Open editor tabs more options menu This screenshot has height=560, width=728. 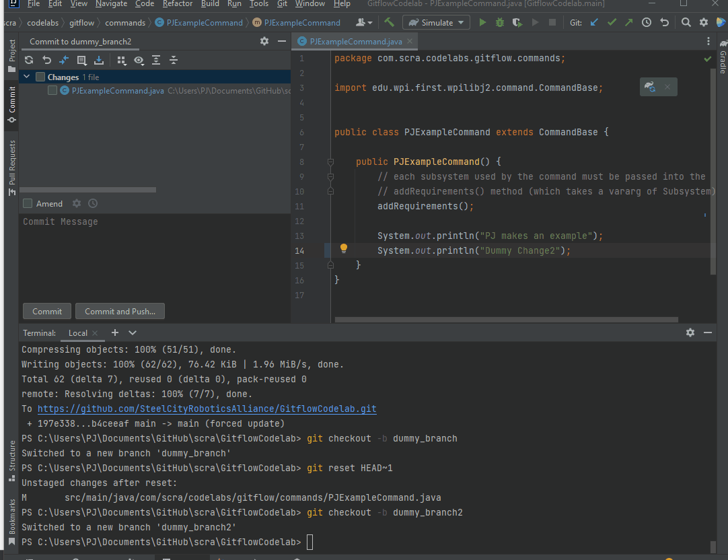coord(708,41)
